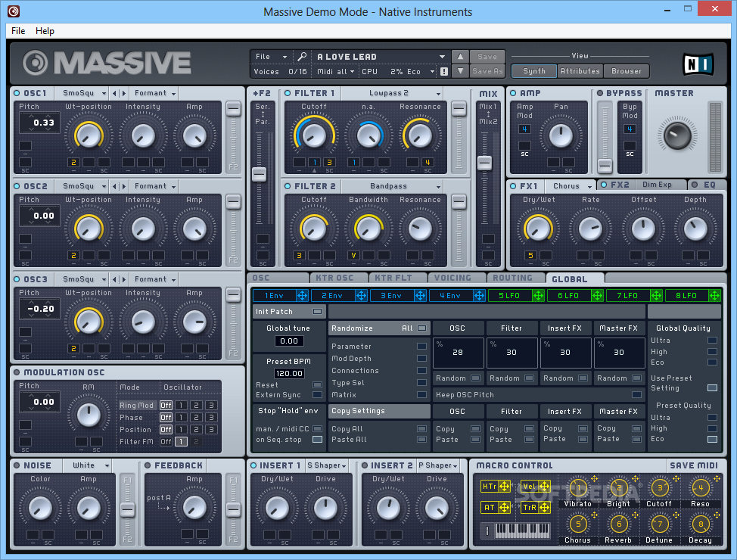The width and height of the screenshot is (737, 560).
Task: Grab the 4 Env modulation handle
Action: tap(479, 296)
